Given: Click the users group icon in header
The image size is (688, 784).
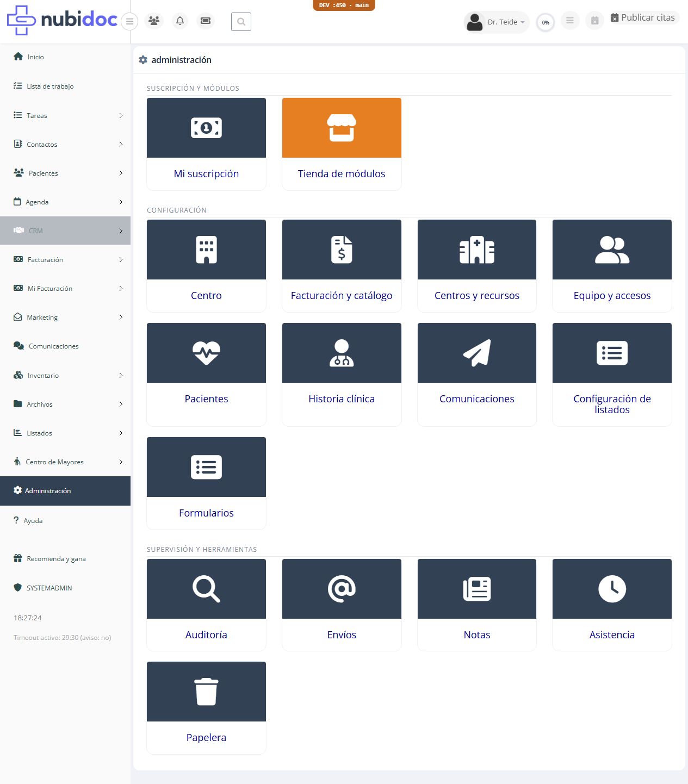Looking at the screenshot, I should pos(154,21).
